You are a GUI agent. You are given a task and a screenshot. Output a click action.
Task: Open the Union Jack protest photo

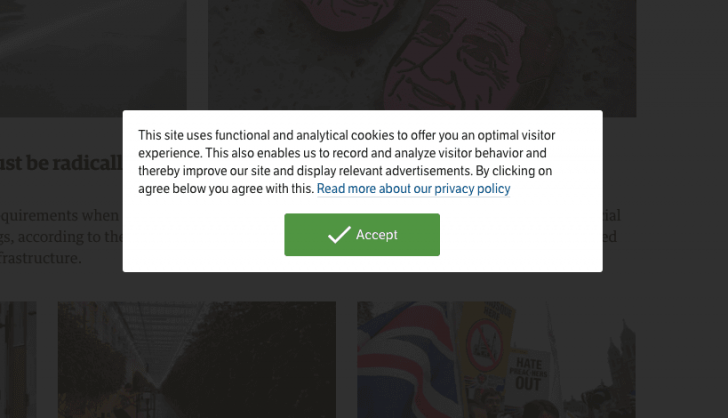pyautogui.click(x=495, y=360)
